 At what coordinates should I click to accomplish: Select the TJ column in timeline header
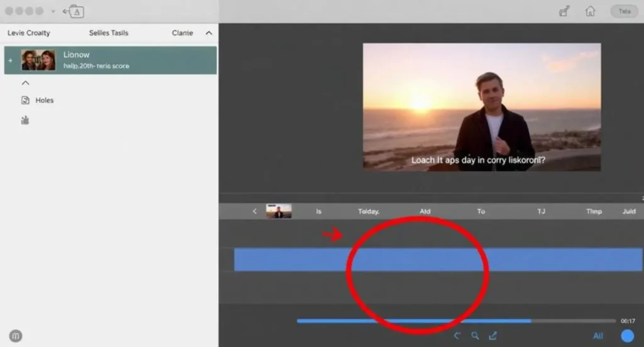[x=541, y=211]
